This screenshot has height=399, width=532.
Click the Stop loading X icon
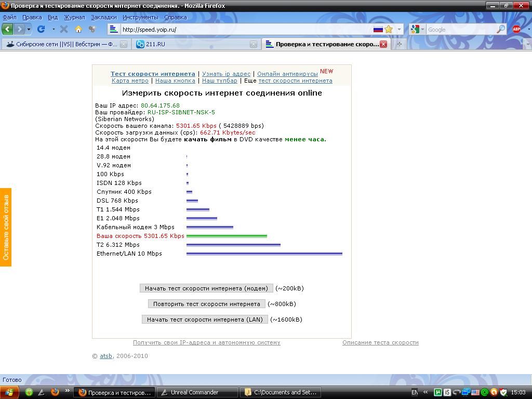pyautogui.click(x=64, y=29)
